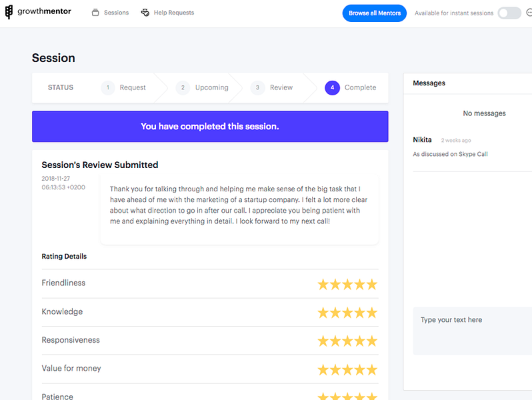Click the growthmentor logo icon
532x400 pixels.
[9, 12]
